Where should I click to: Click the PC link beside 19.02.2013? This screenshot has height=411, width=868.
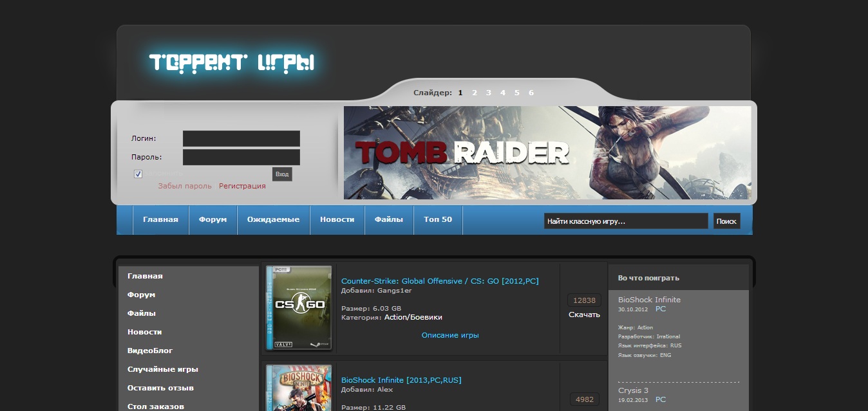tap(661, 399)
